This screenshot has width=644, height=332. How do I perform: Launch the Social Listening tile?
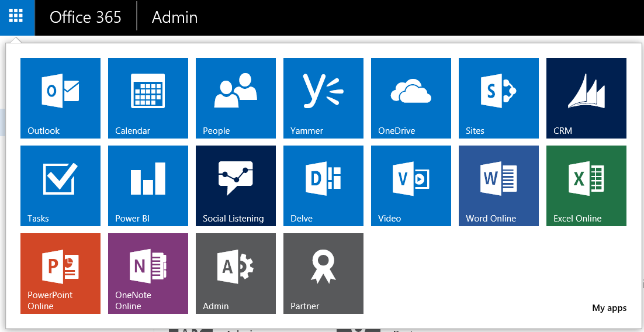click(236, 185)
